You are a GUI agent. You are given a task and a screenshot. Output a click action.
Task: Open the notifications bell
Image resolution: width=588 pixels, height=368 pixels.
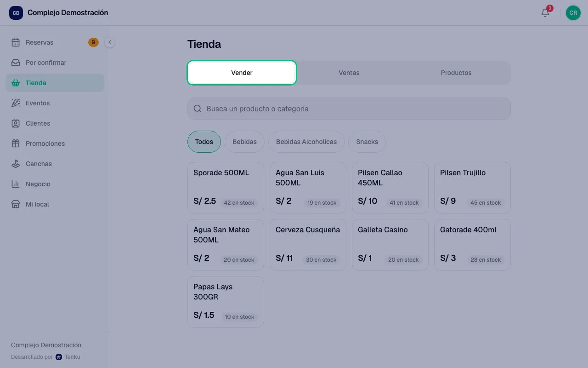point(545,13)
